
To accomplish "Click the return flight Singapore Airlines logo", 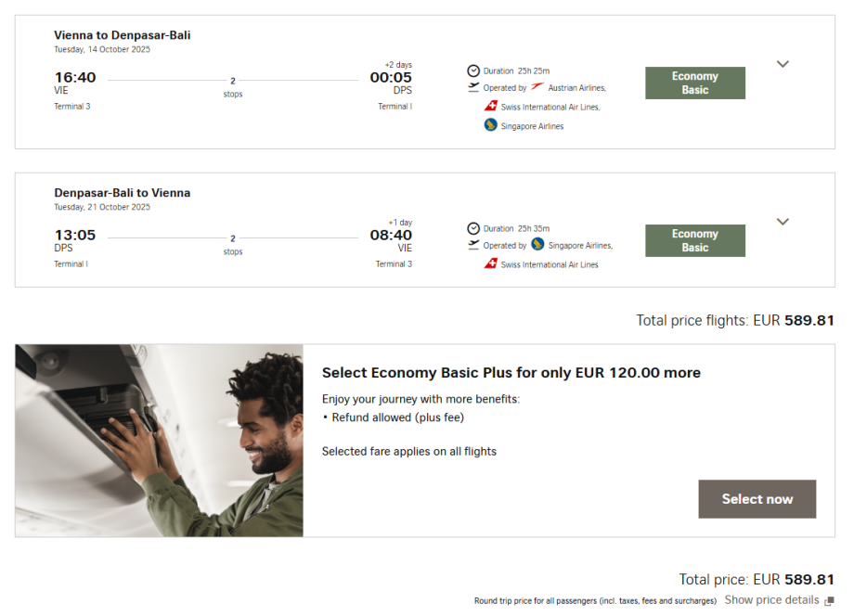I will pyautogui.click(x=537, y=245).
